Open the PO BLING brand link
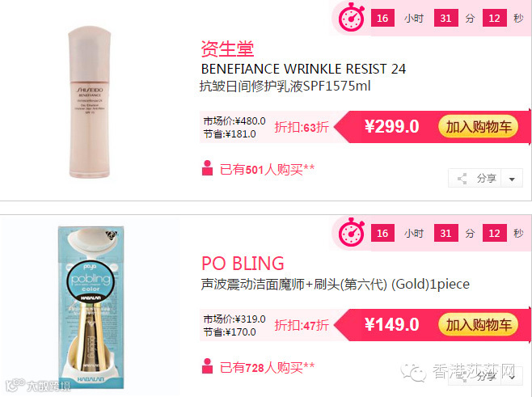The height and width of the screenshot is (397, 532). pyautogui.click(x=243, y=264)
